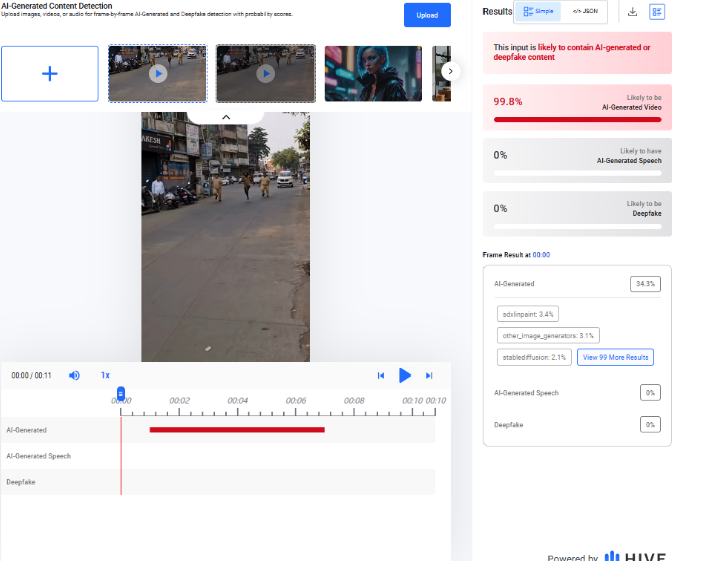Click the red AI-Generated timeline segment
703x561 pixels.
pyautogui.click(x=237, y=430)
